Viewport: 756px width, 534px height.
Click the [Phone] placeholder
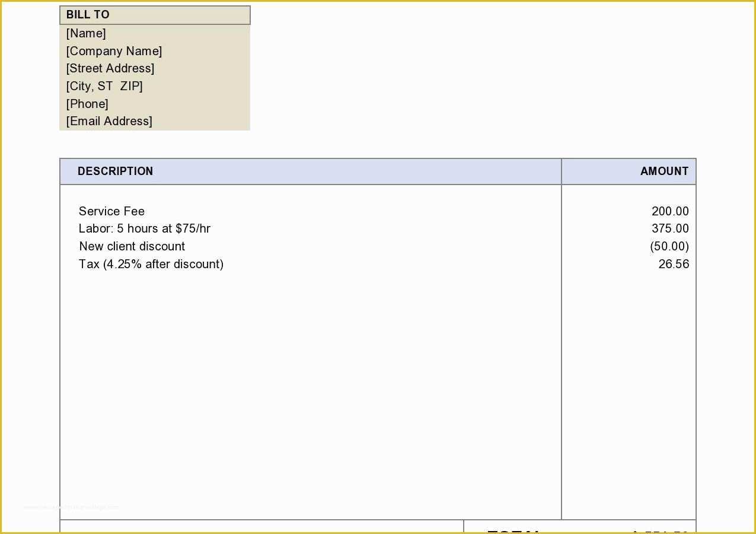click(x=87, y=104)
